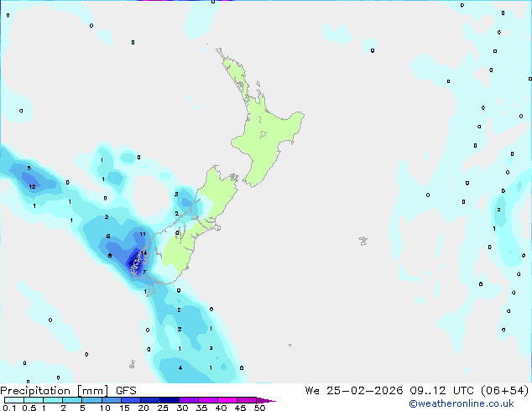
Task: Select the 0.5–1 mm legend color
Action: coord(34,400)
